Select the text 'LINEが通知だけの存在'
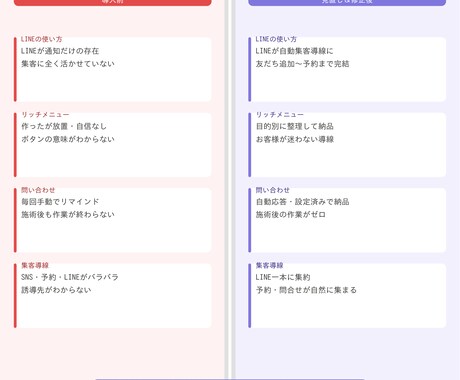The width and height of the screenshot is (460, 380). pyautogui.click(x=60, y=51)
